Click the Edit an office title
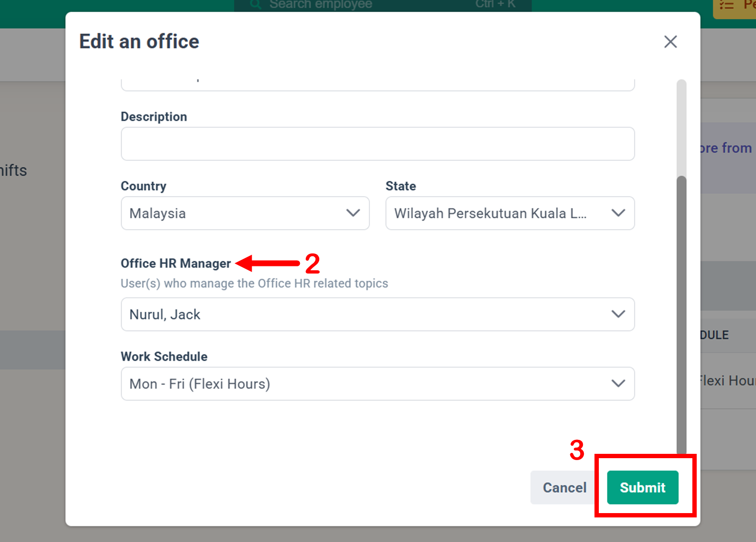Screen dimensions: 756x542 coord(139,42)
